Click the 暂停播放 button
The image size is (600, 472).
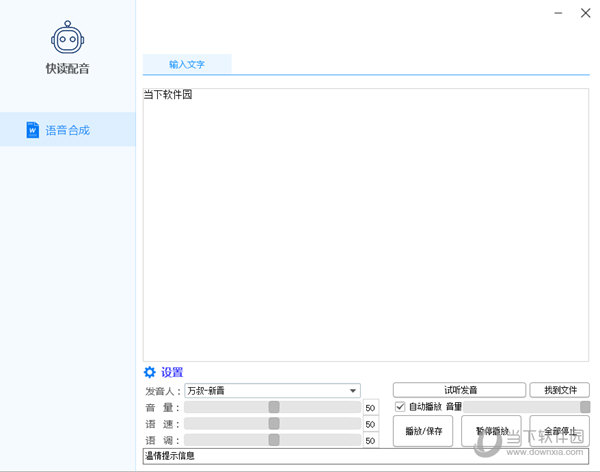tap(491, 431)
